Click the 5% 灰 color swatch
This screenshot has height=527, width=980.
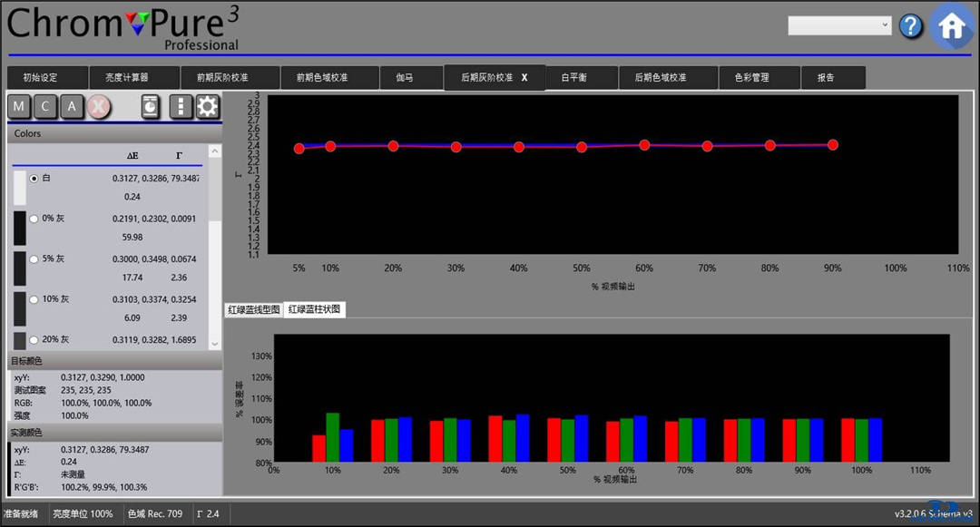point(20,268)
